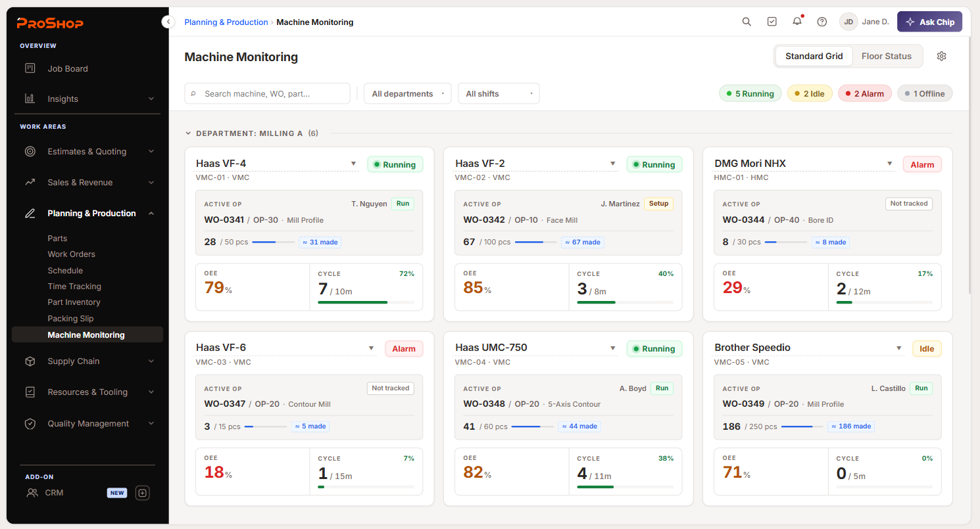The image size is (980, 529).
Task: Open the tasks checkbox icon in header
Action: pos(772,22)
